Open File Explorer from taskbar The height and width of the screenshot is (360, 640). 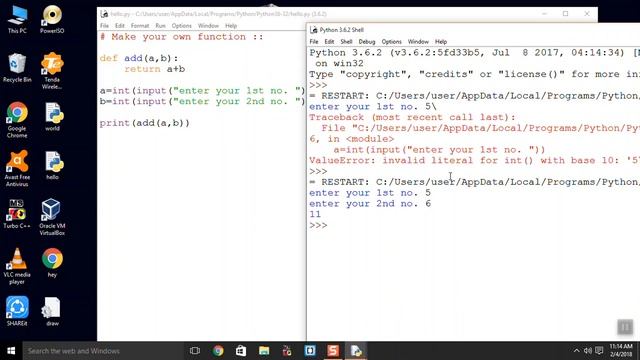pos(264,351)
